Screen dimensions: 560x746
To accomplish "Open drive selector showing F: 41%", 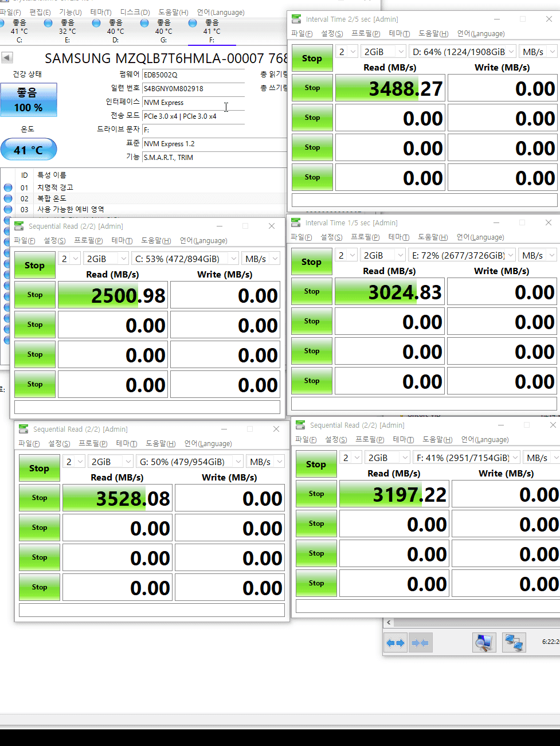I will (467, 458).
